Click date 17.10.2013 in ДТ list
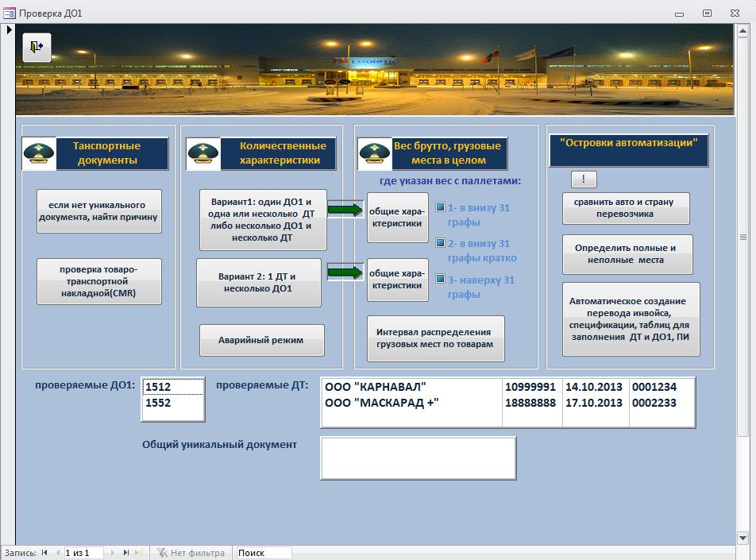 pos(593,403)
